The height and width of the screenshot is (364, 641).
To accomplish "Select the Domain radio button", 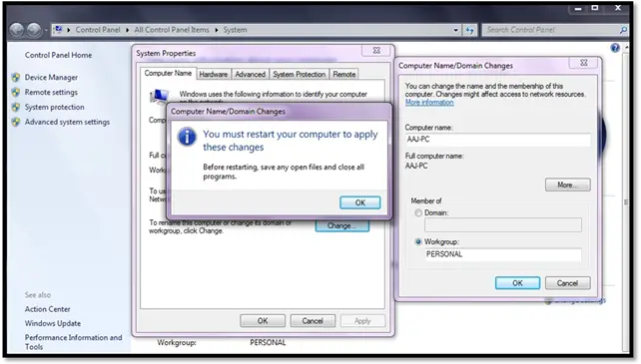I will 418,212.
